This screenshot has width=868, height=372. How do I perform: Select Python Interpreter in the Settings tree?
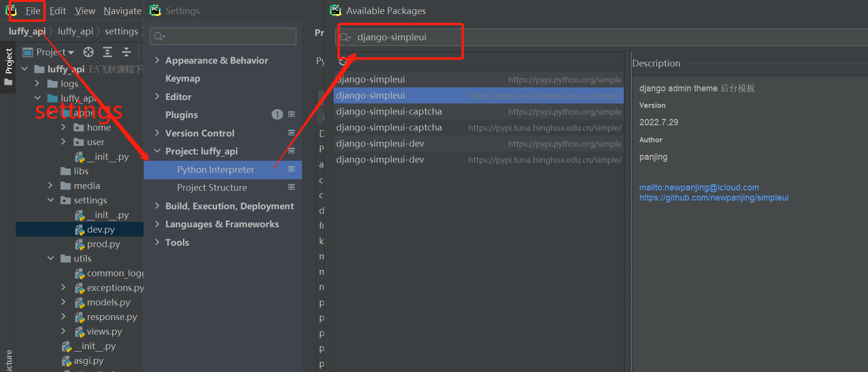coord(223,169)
